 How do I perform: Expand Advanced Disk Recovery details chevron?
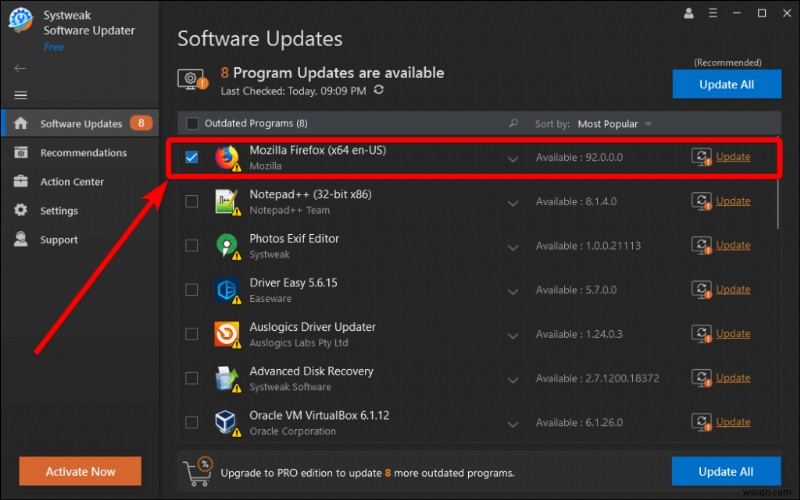coord(513,380)
